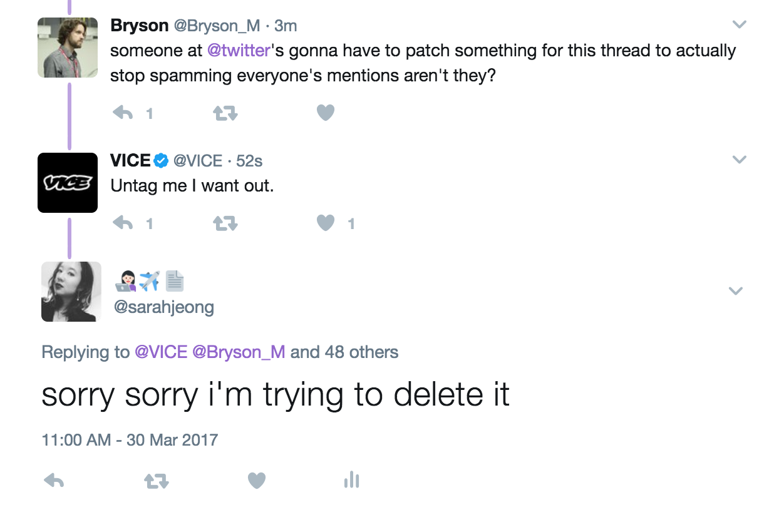Retweet the VICE tweet
This screenshot has height=532, width=779.
pos(225,223)
